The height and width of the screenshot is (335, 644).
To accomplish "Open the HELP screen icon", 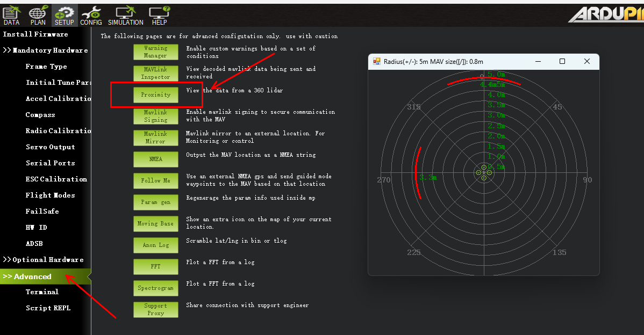I will tap(159, 15).
